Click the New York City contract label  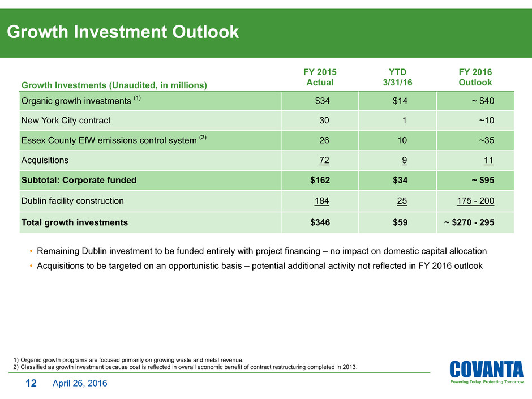[66, 121]
